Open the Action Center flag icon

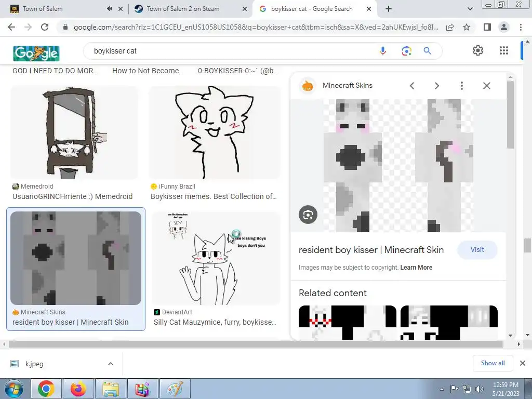point(454,389)
